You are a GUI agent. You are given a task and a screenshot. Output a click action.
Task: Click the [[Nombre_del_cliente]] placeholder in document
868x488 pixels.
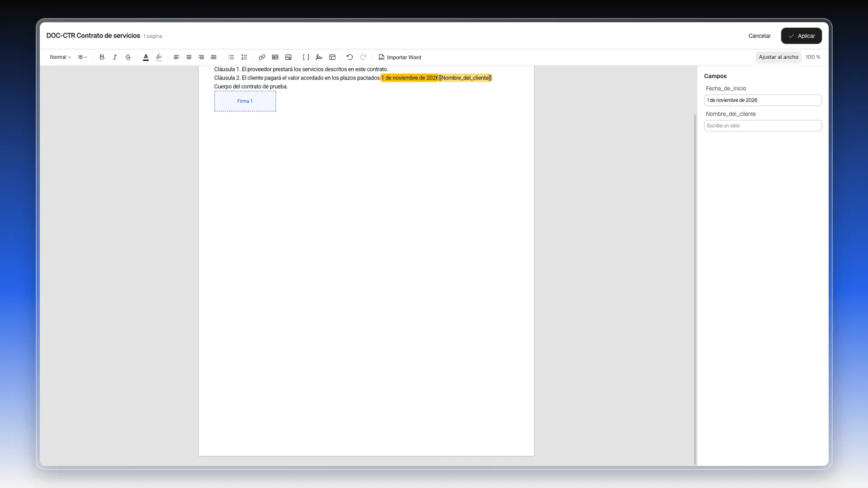(465, 78)
